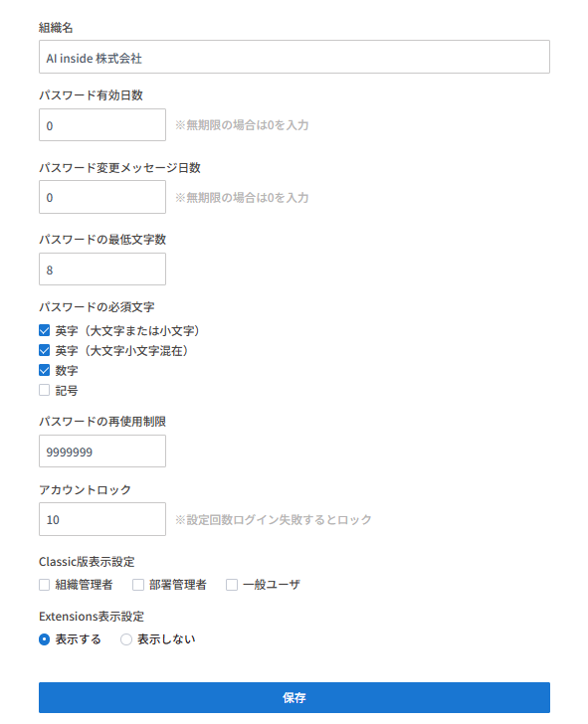Select the 表示する radio button
Viewport: 588px width, 724px height.
point(45,639)
